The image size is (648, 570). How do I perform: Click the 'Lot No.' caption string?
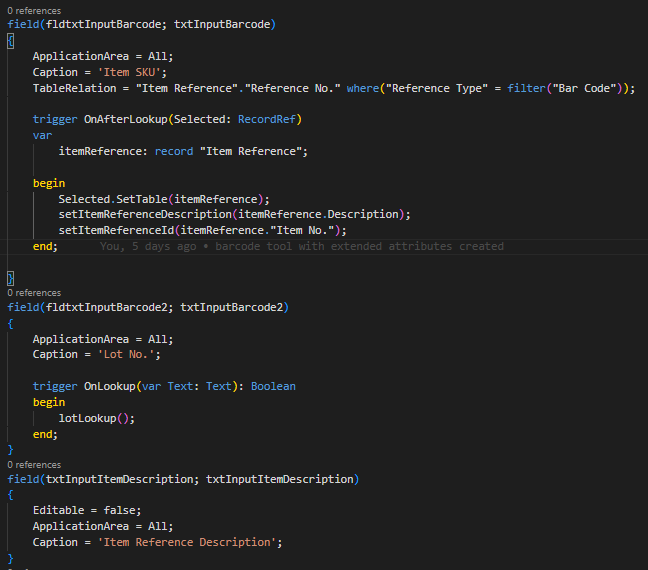pos(126,354)
